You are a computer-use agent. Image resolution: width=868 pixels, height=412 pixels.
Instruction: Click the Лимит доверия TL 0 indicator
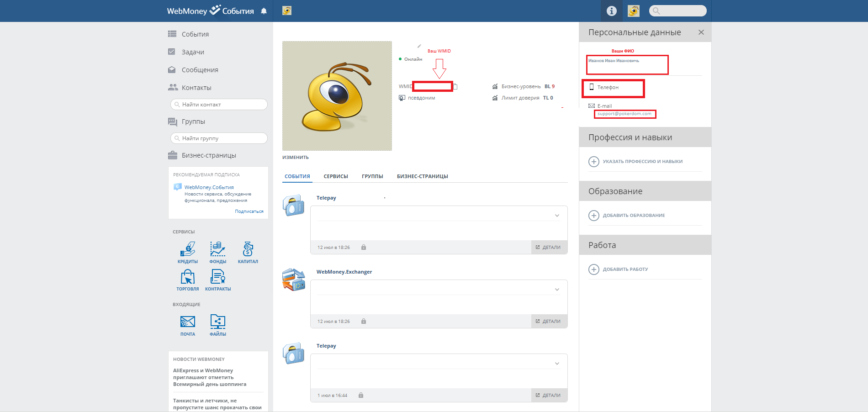pyautogui.click(x=523, y=98)
